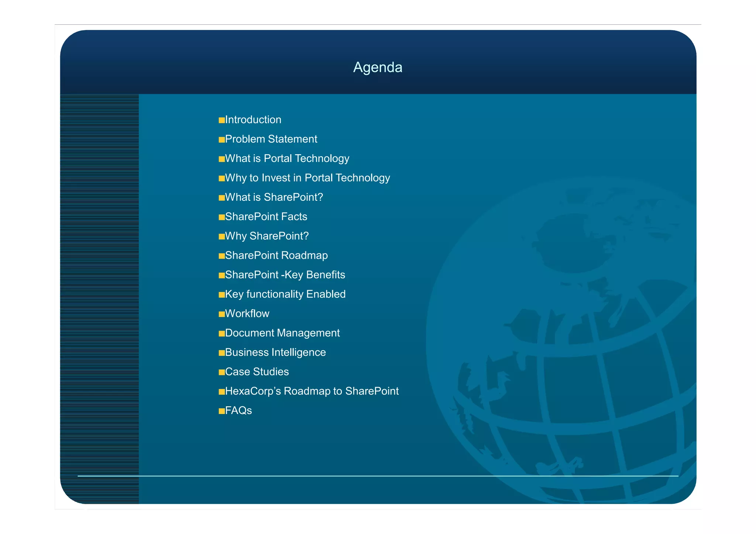The height and width of the screenshot is (534, 756).
Task: Click the What is SharePoint? entry
Action: [x=274, y=197]
